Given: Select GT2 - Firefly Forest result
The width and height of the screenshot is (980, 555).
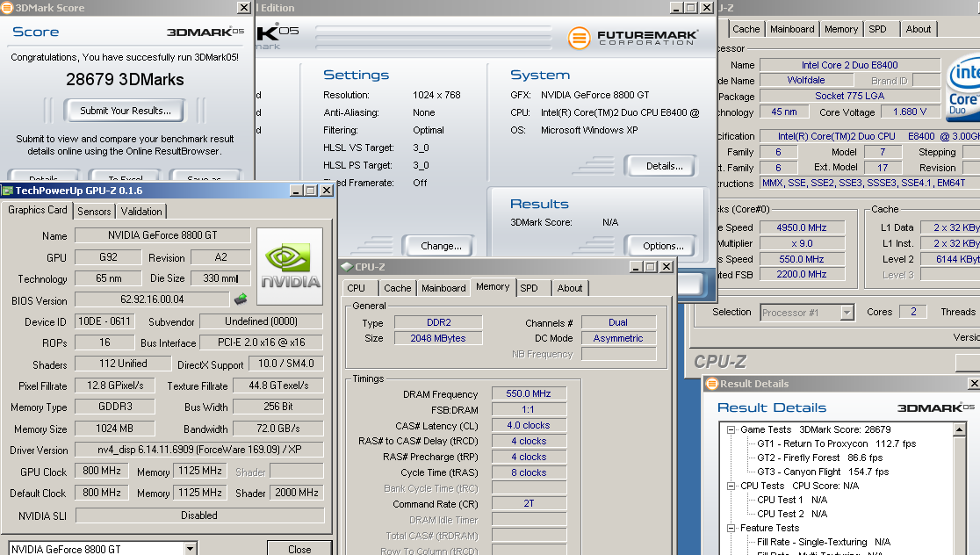Looking at the screenshot, I should [819, 458].
